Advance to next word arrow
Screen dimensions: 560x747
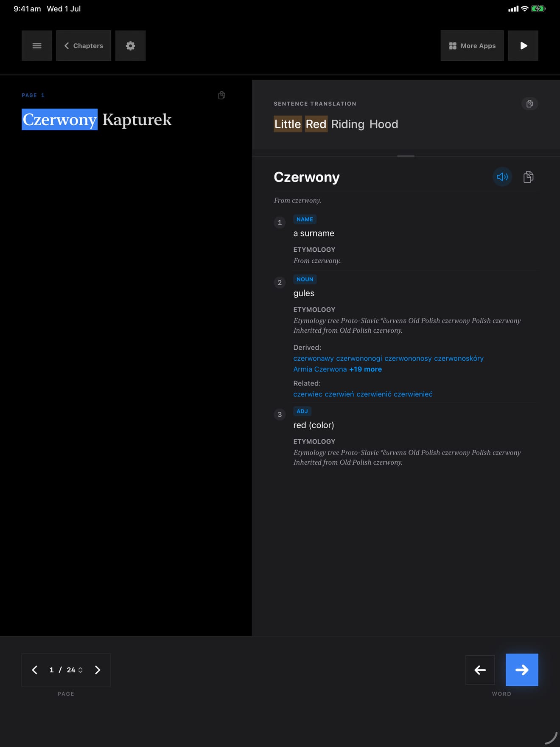tap(522, 670)
